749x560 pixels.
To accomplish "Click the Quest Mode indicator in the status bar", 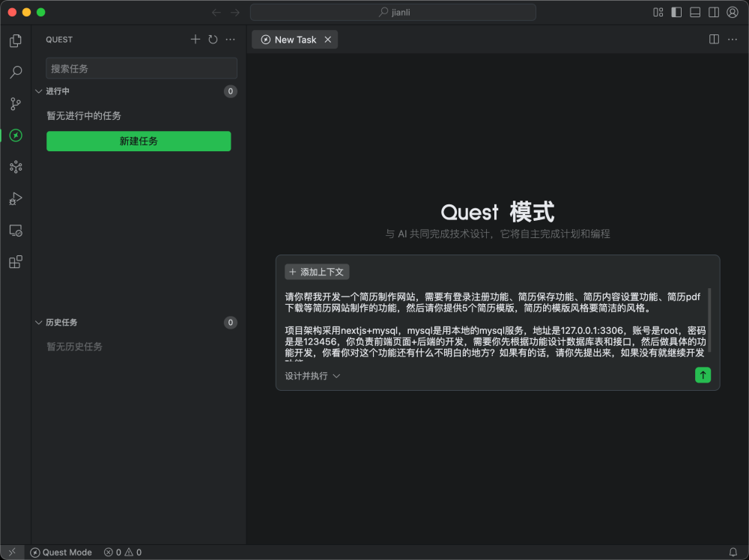I will (x=61, y=552).
